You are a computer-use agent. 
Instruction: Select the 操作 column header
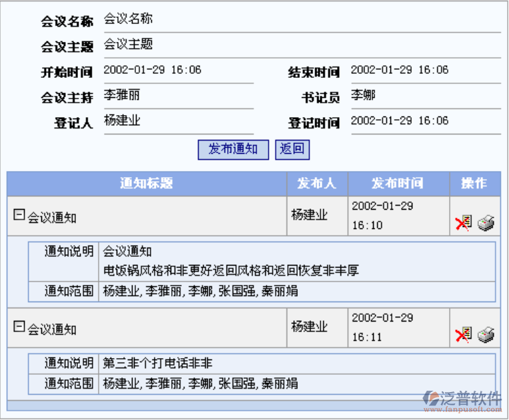pyautogui.click(x=474, y=184)
